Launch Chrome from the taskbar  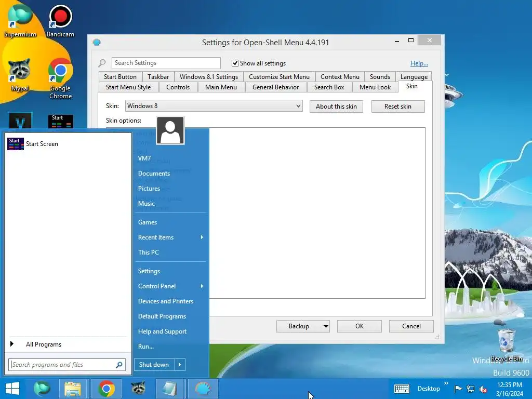tap(106, 389)
